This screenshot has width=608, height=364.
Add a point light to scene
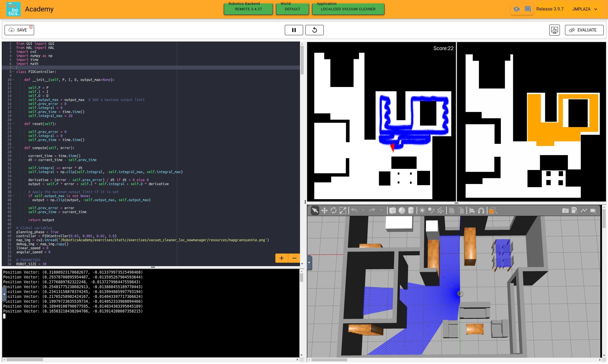(x=422, y=211)
